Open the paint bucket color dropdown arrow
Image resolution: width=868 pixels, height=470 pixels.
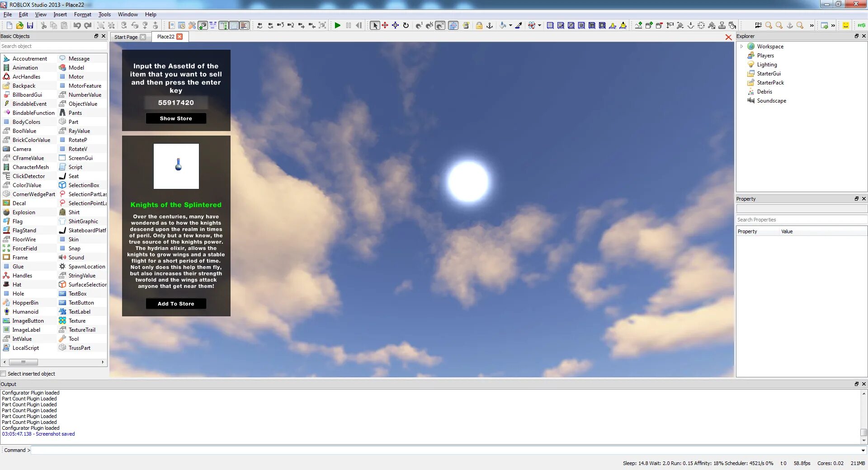click(x=510, y=26)
